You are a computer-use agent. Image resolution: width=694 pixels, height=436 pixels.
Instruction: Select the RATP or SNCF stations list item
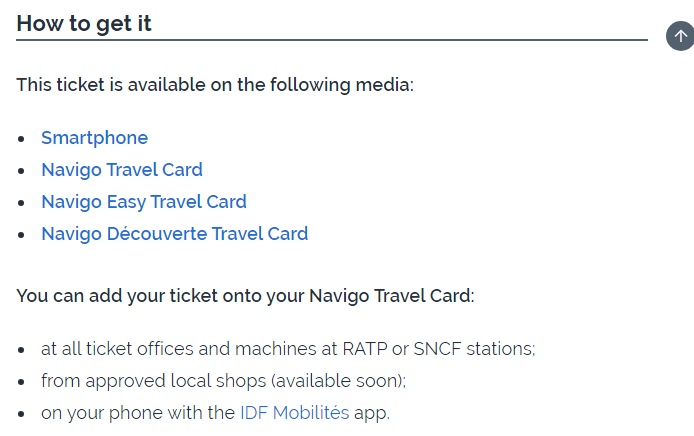click(x=288, y=349)
